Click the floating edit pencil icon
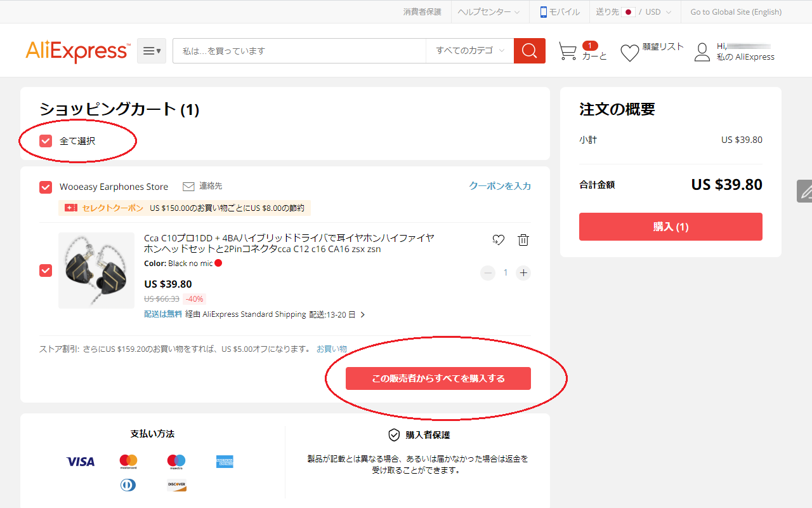812x508 pixels. (x=806, y=190)
